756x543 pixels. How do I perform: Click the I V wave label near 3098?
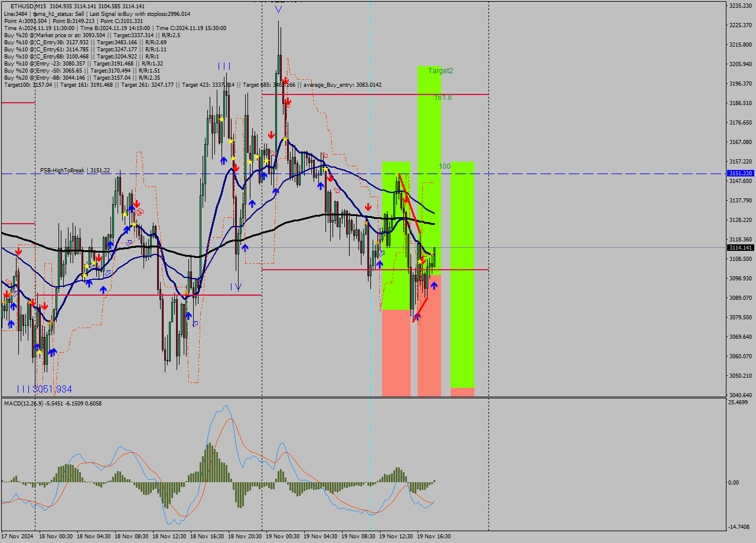(236, 287)
